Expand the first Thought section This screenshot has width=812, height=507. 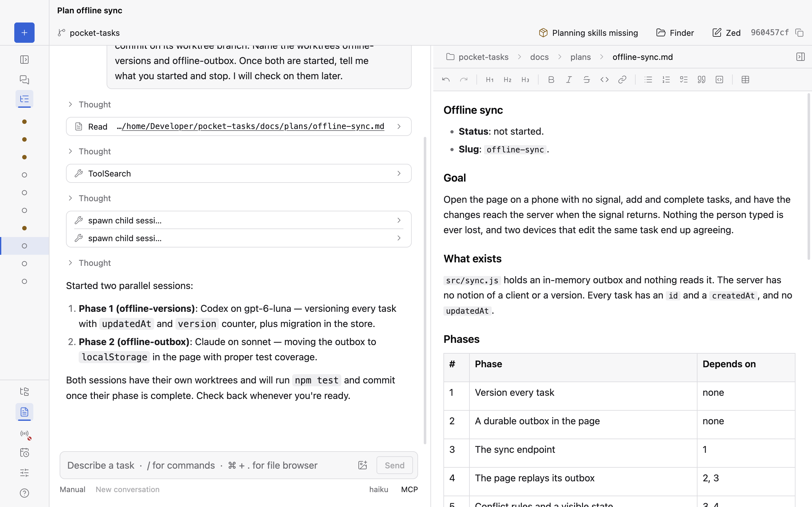click(89, 104)
